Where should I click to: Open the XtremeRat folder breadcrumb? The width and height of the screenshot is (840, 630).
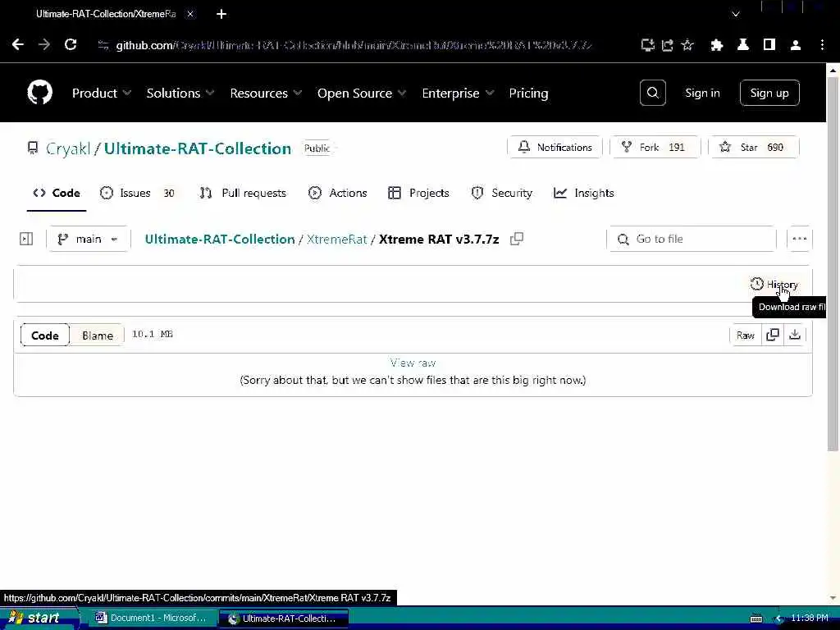click(x=336, y=239)
